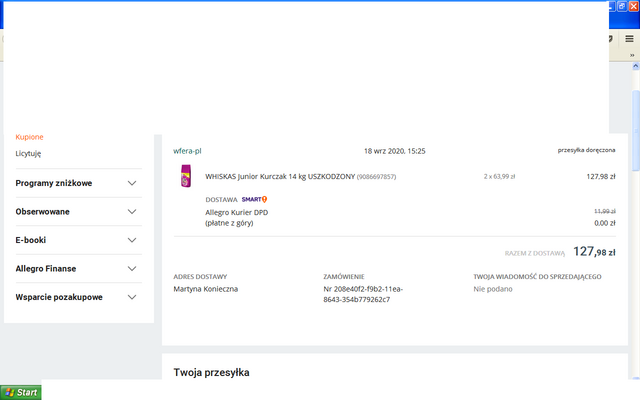Select the Nie podano message text
640x400 pixels.
coord(493,289)
